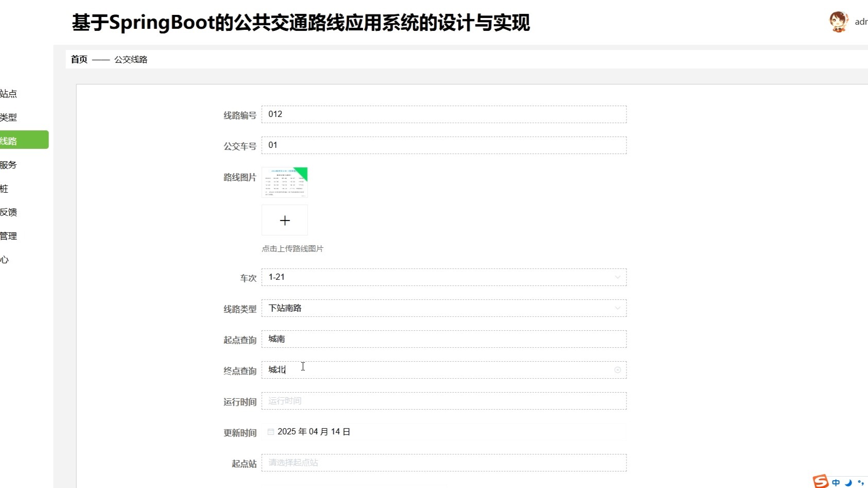This screenshot has height=488, width=868.
Task: Open the 起点站 selection field
Action: [444, 463]
